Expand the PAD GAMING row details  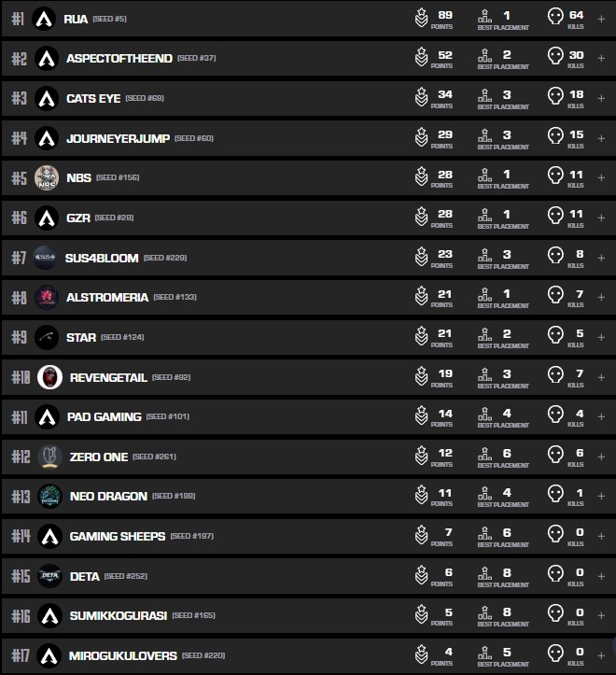tap(601, 416)
